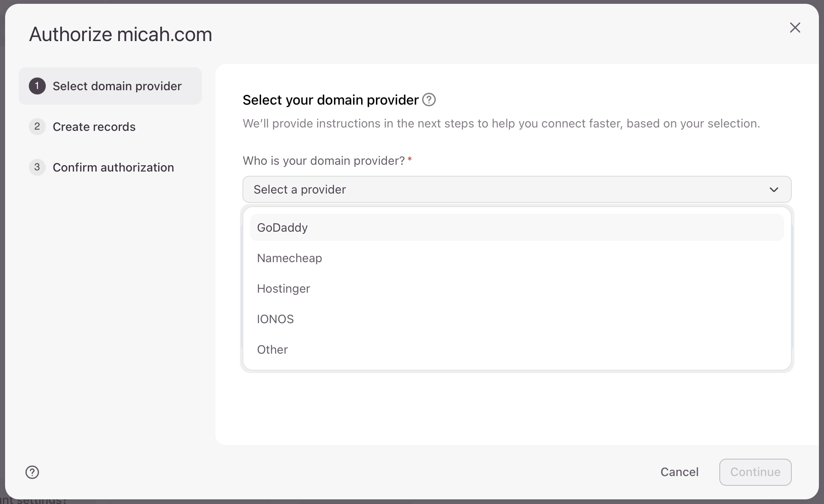This screenshot has width=824, height=504.
Task: Open the Create records step
Action: (x=94, y=127)
